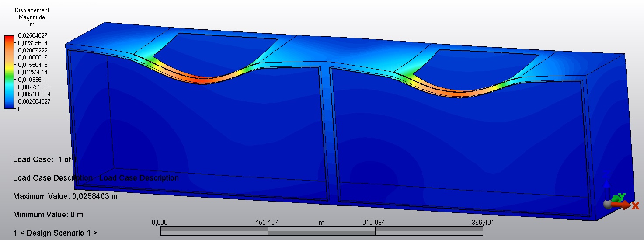Click legend value 0,01292014

click(33, 72)
